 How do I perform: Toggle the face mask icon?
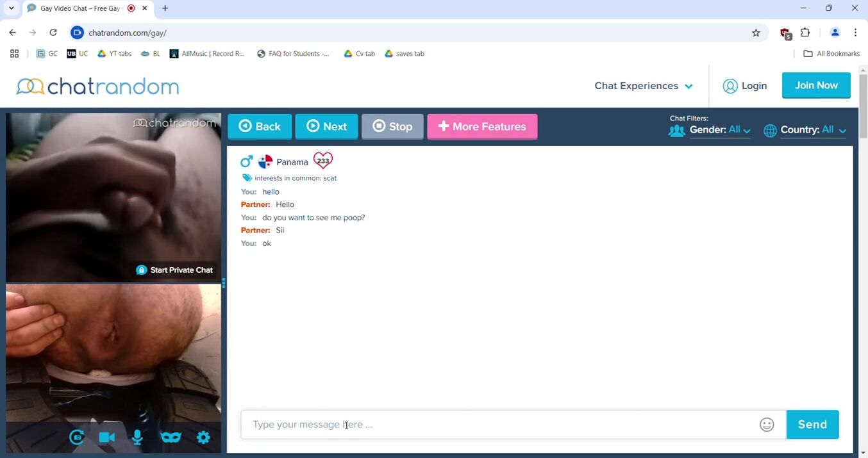click(171, 438)
